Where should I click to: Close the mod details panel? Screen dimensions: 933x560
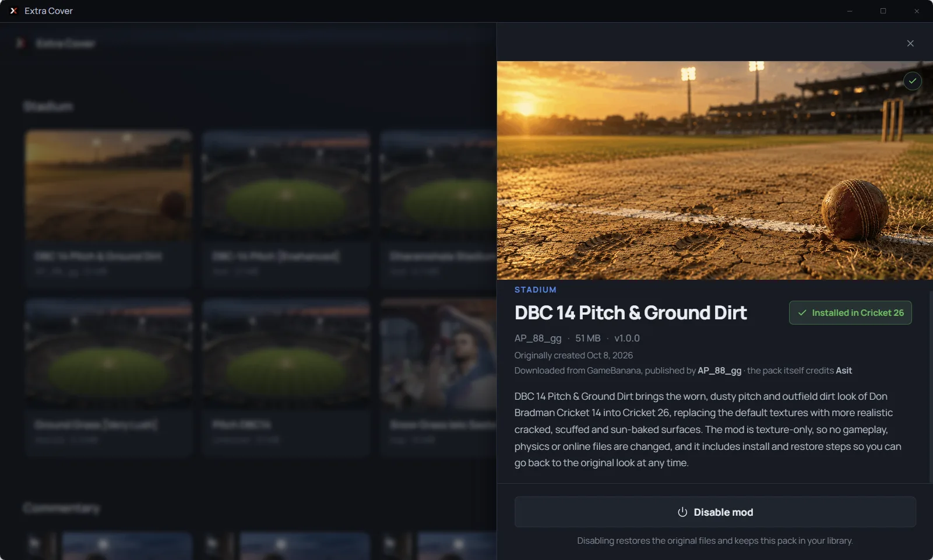pyautogui.click(x=910, y=43)
